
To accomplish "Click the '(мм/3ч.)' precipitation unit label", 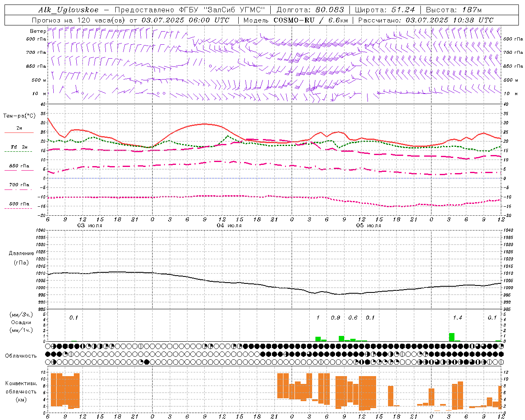I will coord(21,315).
